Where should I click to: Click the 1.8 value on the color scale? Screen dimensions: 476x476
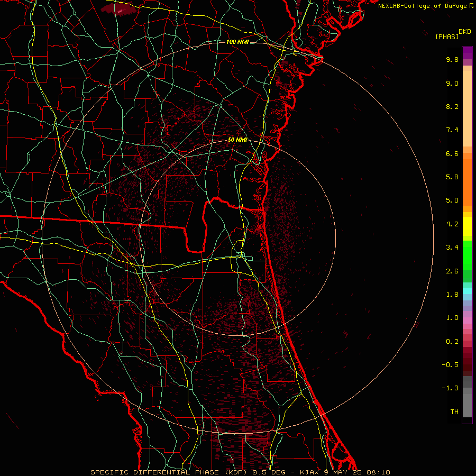(x=452, y=295)
